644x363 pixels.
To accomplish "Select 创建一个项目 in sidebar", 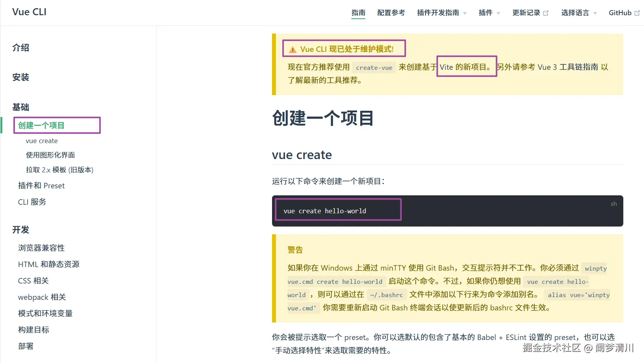I will [41, 125].
